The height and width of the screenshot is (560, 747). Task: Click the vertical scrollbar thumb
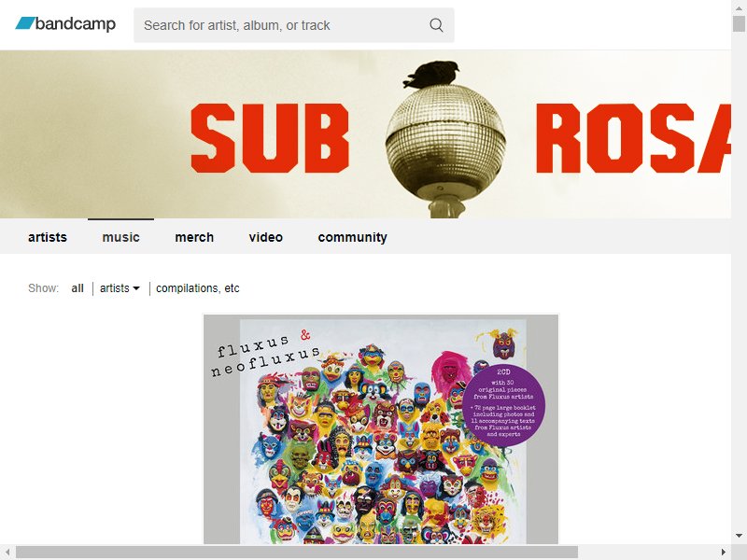(739, 24)
